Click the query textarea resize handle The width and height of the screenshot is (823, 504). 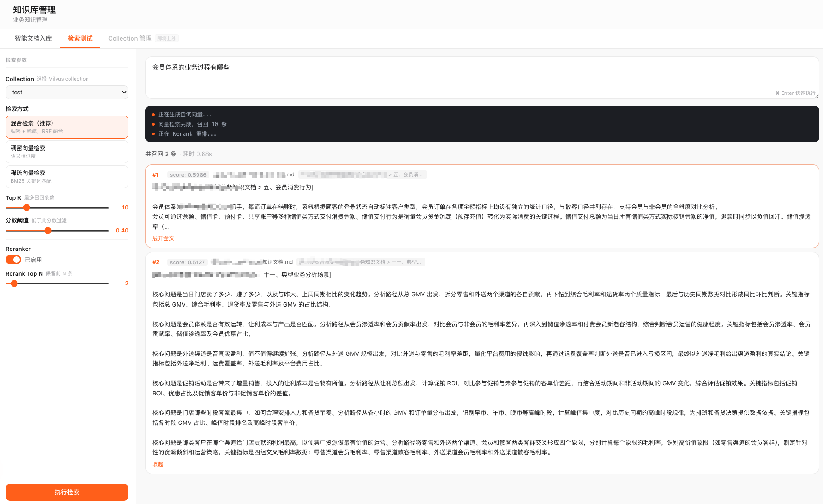click(817, 96)
